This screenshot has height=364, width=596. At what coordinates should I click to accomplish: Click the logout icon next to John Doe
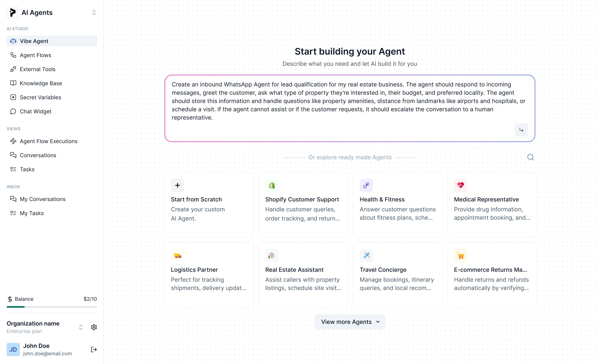pos(94,349)
